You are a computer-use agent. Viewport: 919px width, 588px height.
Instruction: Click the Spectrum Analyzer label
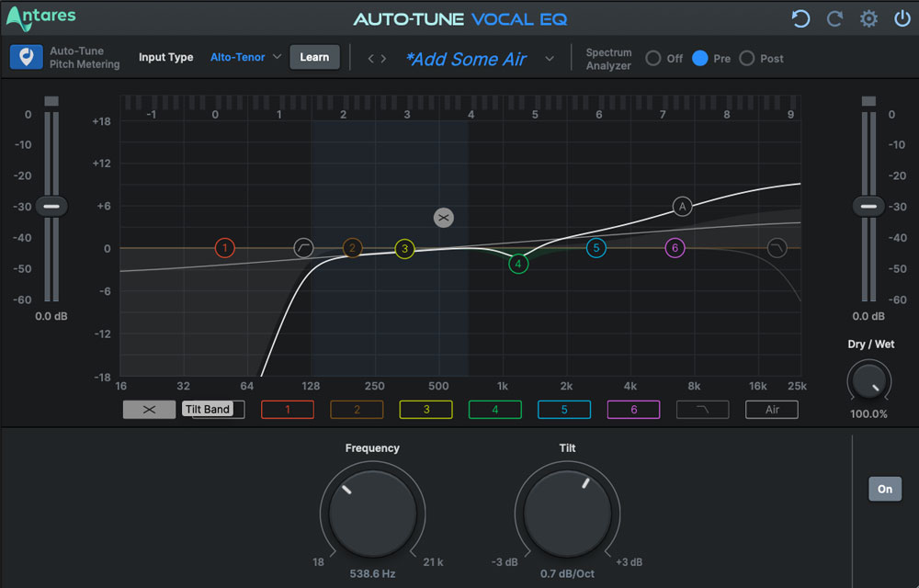pos(609,59)
